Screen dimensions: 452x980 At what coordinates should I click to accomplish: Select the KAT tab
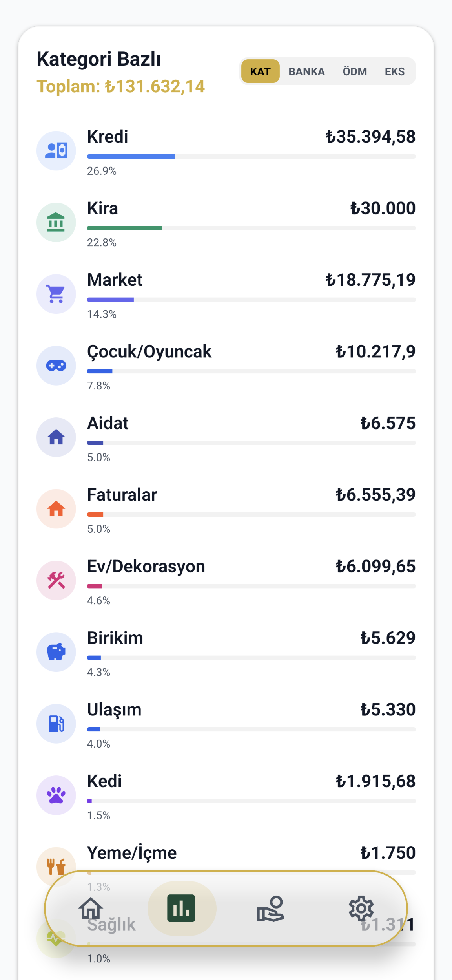260,71
